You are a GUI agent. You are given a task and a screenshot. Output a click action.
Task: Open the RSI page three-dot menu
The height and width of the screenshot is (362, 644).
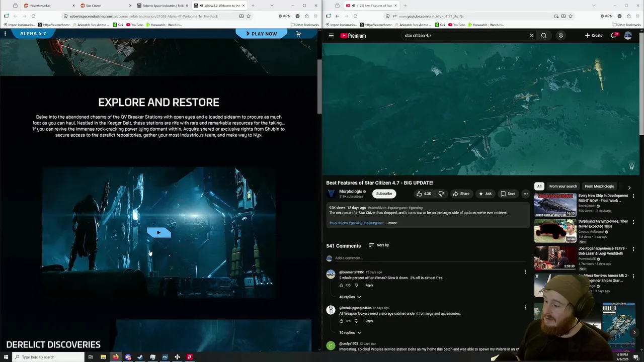point(5,34)
